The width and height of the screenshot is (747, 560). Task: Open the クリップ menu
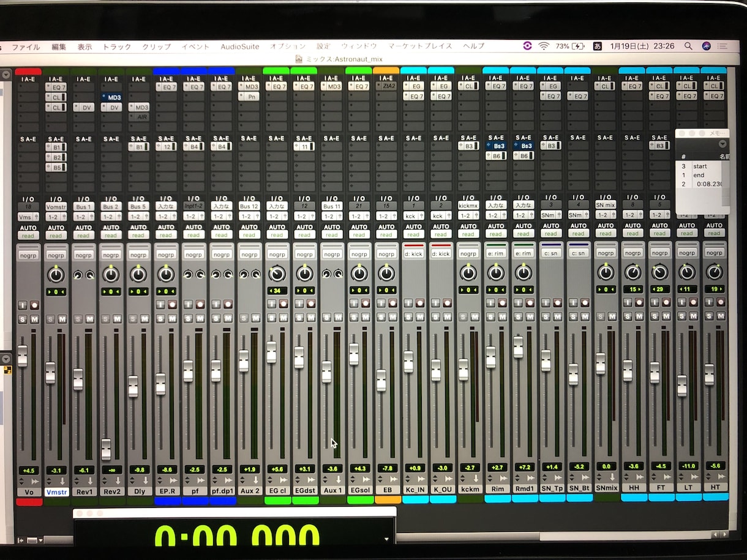tap(156, 47)
